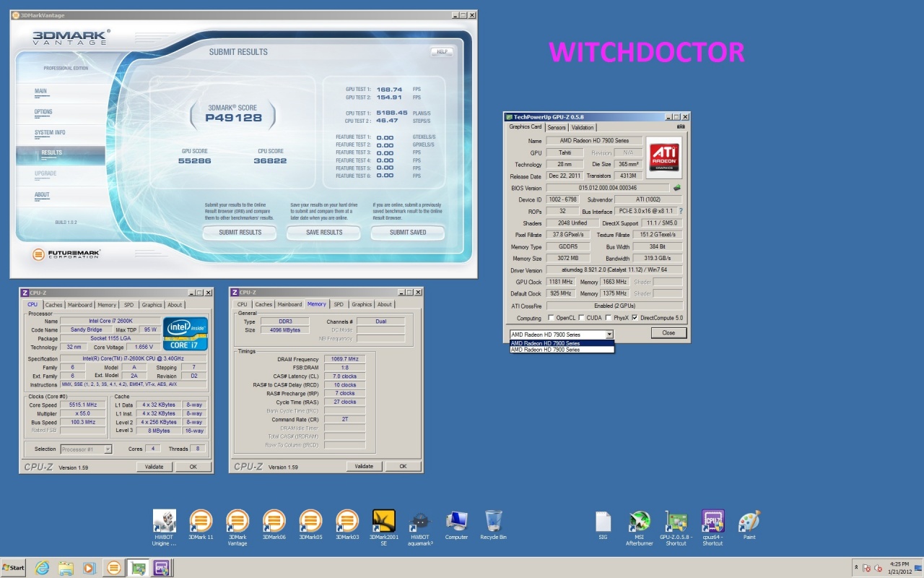Viewport: 924px width, 578px height.
Task: Expand the CPU-Z processor Selection dropdown
Action: [x=108, y=449]
